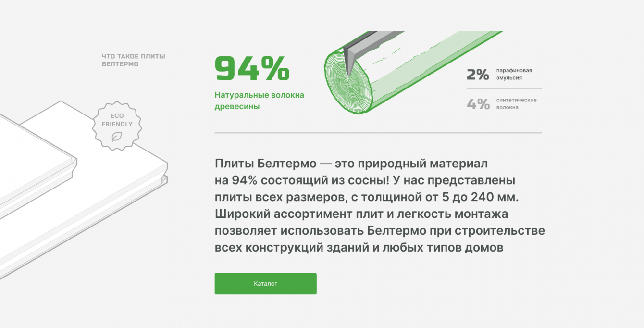The width and height of the screenshot is (644, 328).
Task: Select the 4% statistic number
Action: [478, 104]
